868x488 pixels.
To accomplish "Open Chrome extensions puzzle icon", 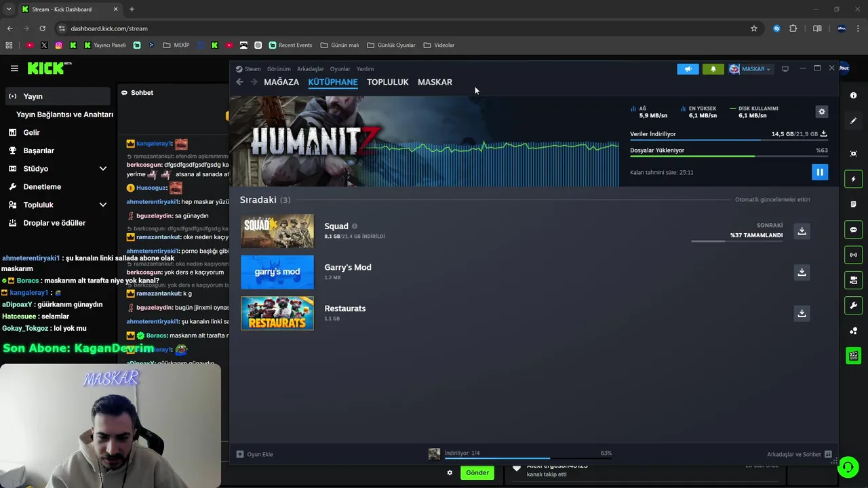I will click(x=793, y=28).
